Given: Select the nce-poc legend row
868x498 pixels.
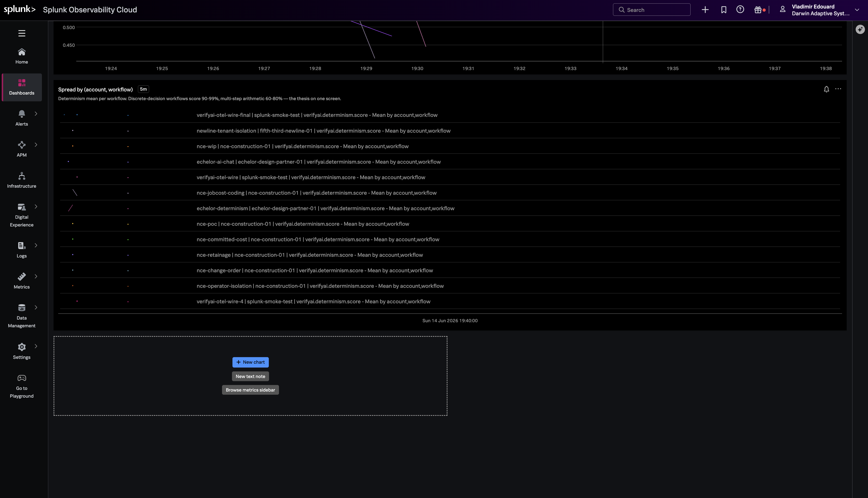Looking at the screenshot, I should coord(450,224).
